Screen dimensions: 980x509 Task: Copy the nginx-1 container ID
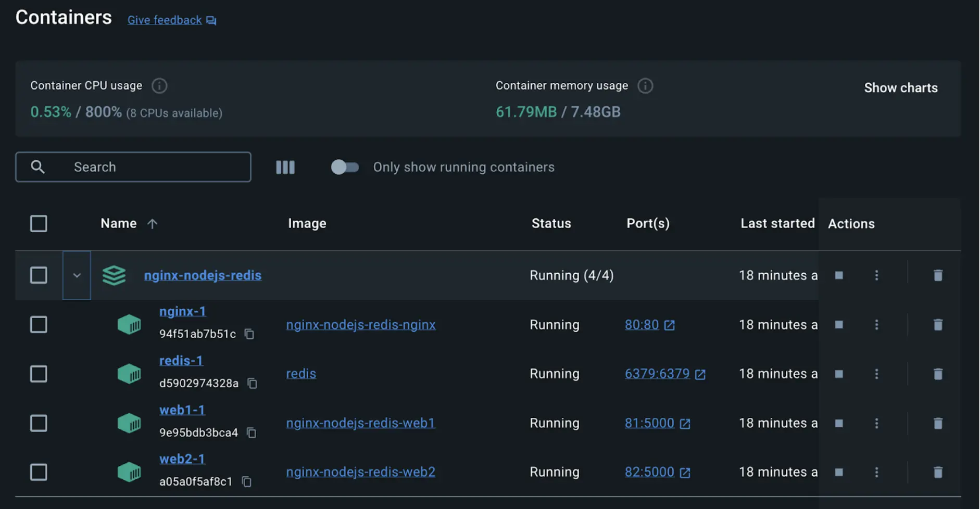coord(249,334)
